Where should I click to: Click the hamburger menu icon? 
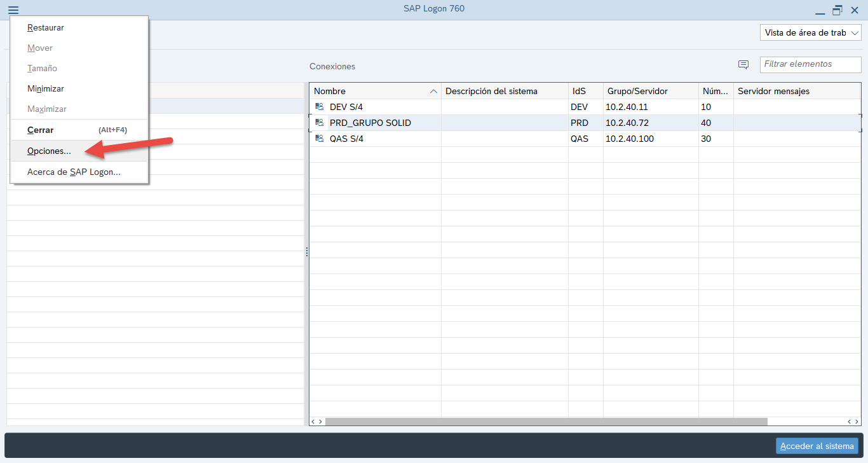pos(13,10)
